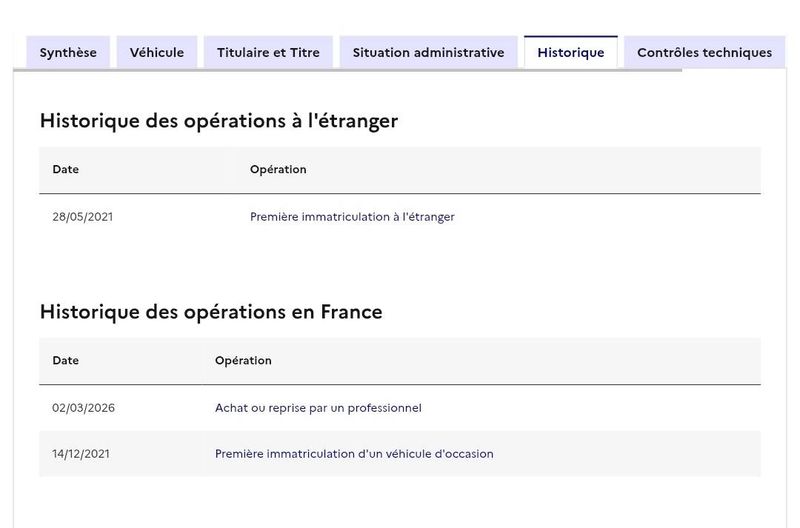The height and width of the screenshot is (528, 800).
Task: Click the Opération header in the étranger table
Action: pyautogui.click(x=278, y=169)
